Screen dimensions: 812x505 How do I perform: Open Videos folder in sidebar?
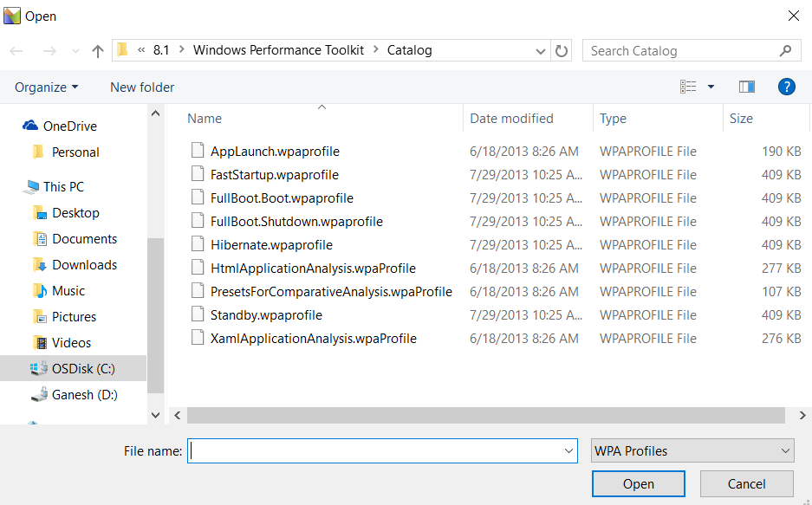[71, 342]
